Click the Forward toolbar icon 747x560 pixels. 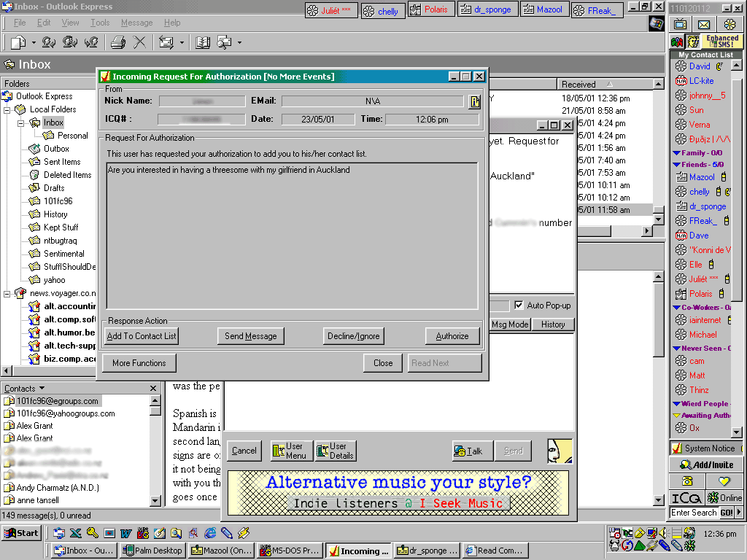91,42
